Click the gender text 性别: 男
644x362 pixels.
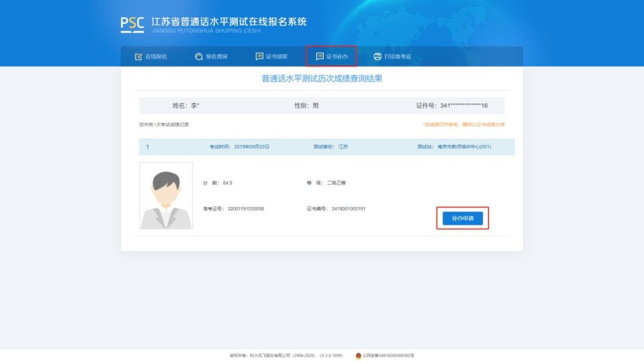click(x=306, y=106)
